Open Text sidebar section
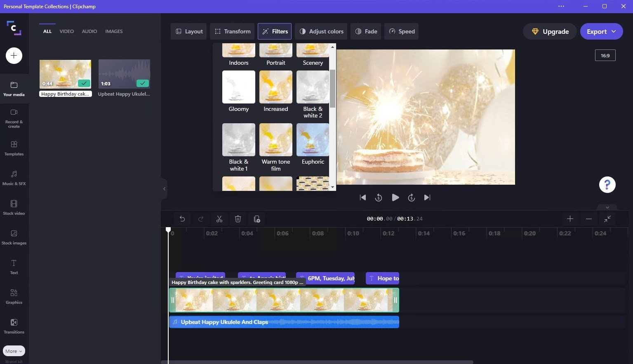Image resolution: width=633 pixels, height=364 pixels. point(14,267)
